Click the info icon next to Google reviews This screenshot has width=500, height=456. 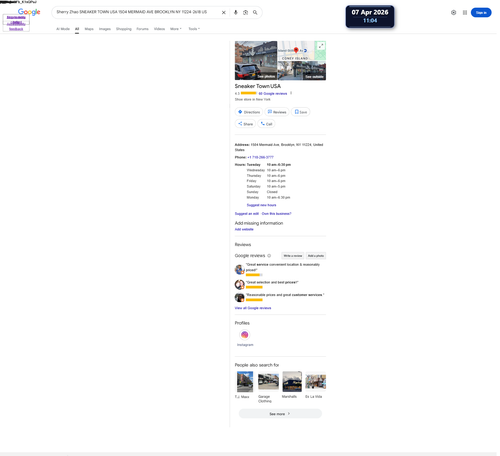click(269, 256)
